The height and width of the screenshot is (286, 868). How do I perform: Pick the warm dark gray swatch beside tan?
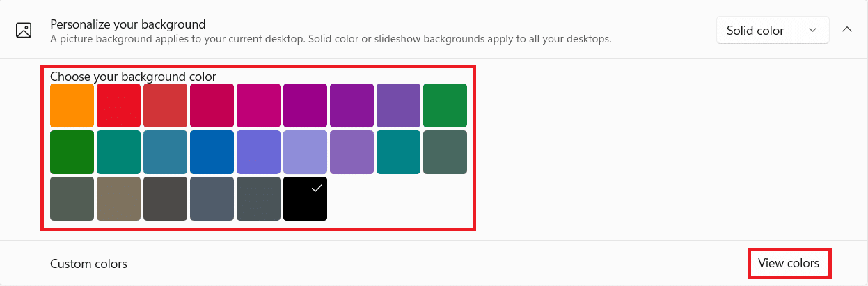(x=165, y=198)
